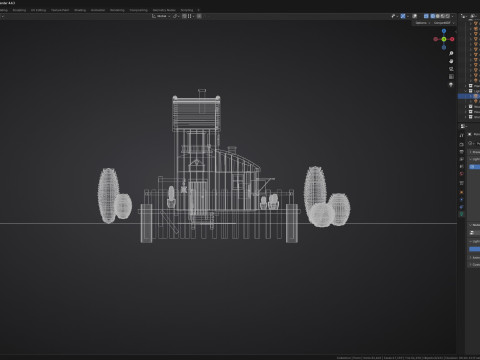Switch to the UV Editing workspace tab
The width and height of the screenshot is (480, 360).
click(x=38, y=10)
